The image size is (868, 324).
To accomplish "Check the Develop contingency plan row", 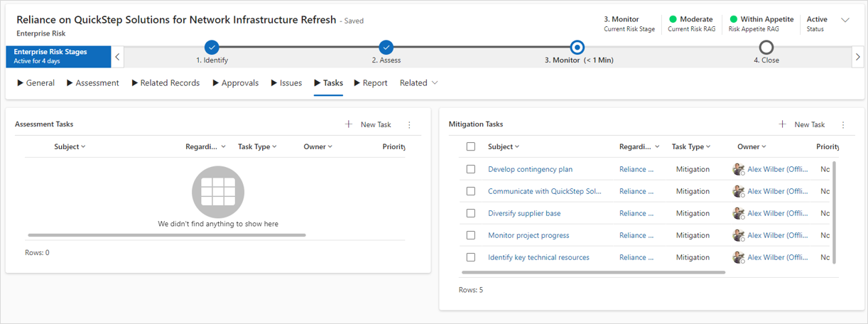I will pyautogui.click(x=470, y=169).
